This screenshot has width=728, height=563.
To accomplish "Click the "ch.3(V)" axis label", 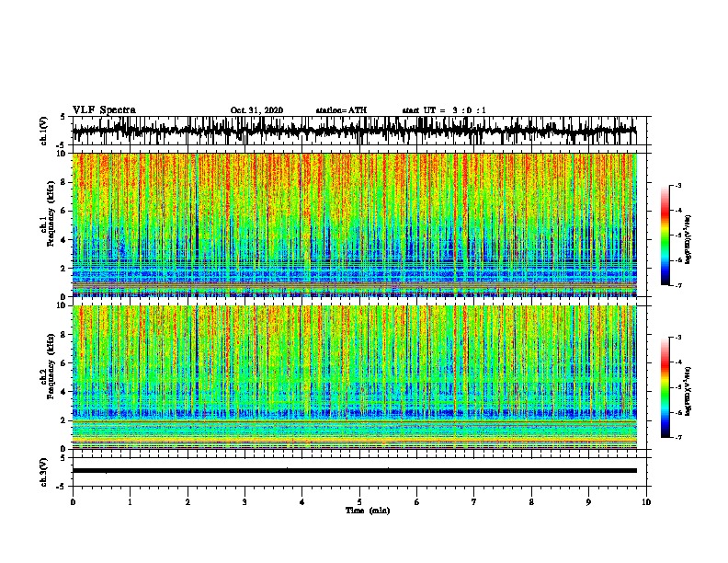I will tap(43, 473).
